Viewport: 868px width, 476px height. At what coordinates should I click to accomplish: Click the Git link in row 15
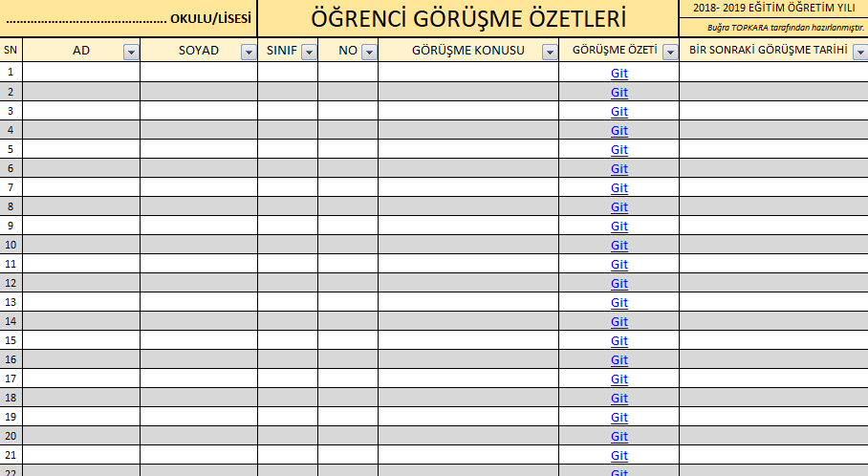(x=619, y=340)
